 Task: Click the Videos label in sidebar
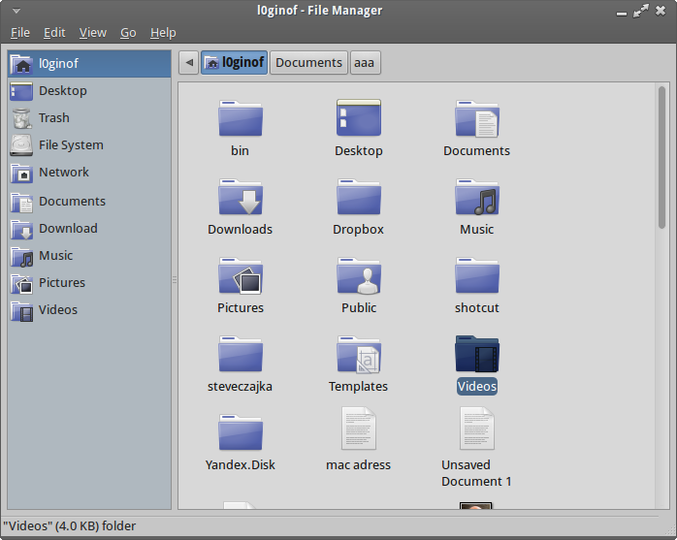[x=58, y=310]
